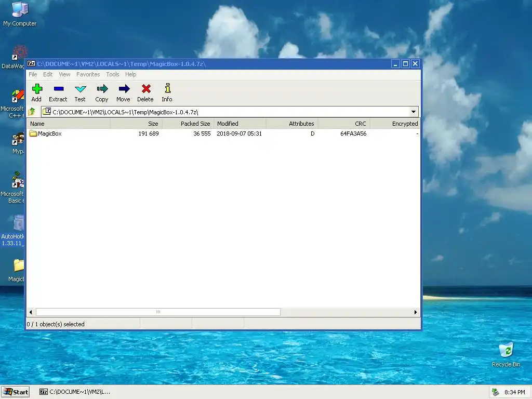Sort by Encrypted column header
The width and height of the screenshot is (532, 399).
pos(395,124)
